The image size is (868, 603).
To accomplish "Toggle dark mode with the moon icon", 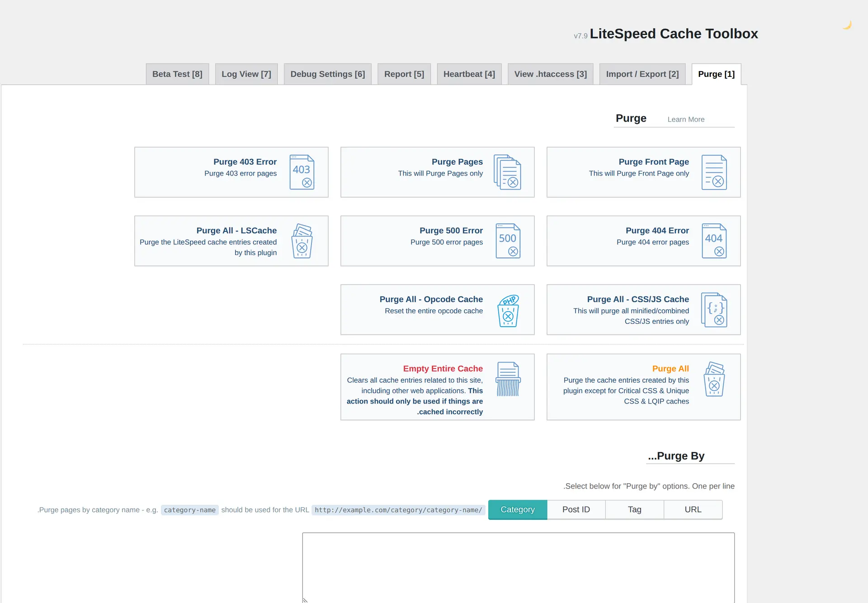I will coord(847,25).
